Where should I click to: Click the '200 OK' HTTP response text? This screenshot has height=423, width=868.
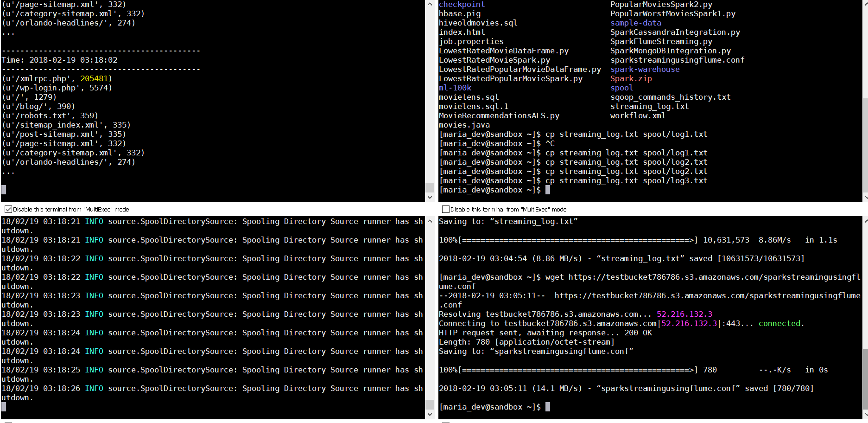[x=638, y=333]
